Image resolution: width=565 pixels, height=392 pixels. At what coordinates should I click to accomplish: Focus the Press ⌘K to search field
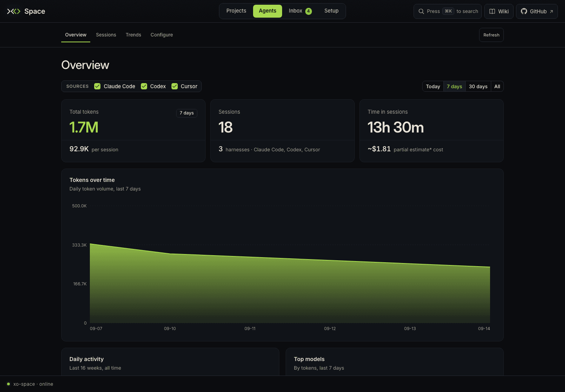(x=448, y=11)
